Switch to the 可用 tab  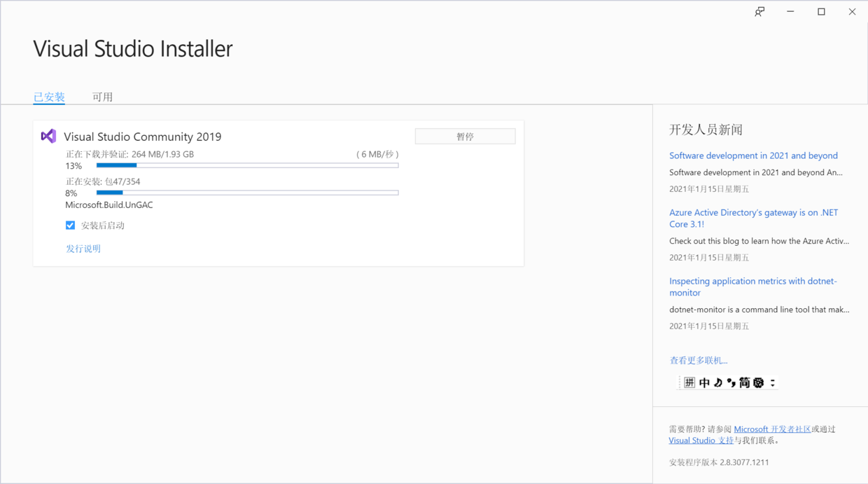(x=102, y=97)
